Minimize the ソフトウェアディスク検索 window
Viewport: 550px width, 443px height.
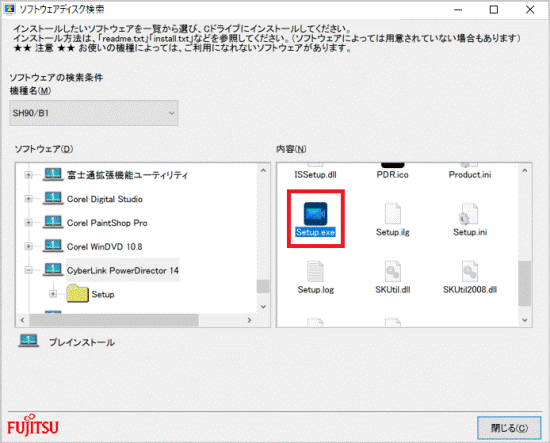[x=458, y=9]
